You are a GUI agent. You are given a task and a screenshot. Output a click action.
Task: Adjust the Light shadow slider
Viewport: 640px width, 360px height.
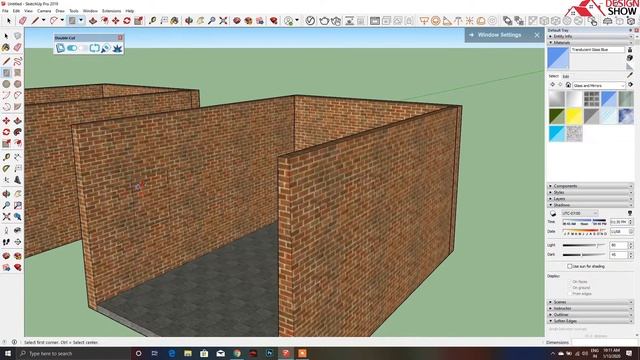pos(584,245)
